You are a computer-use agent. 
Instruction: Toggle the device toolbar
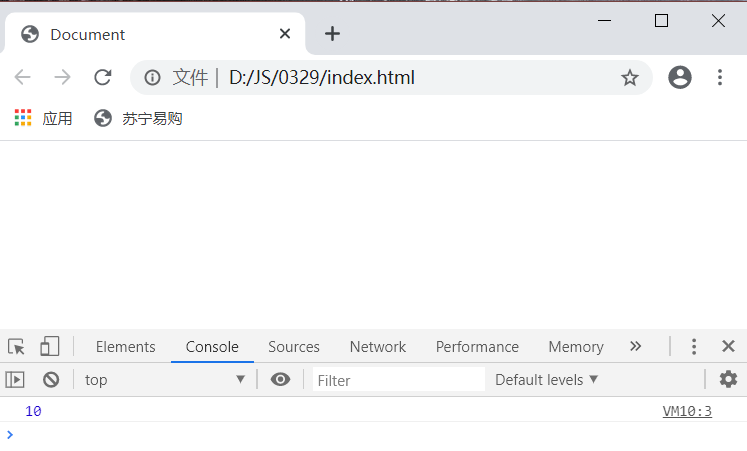pyautogui.click(x=50, y=346)
